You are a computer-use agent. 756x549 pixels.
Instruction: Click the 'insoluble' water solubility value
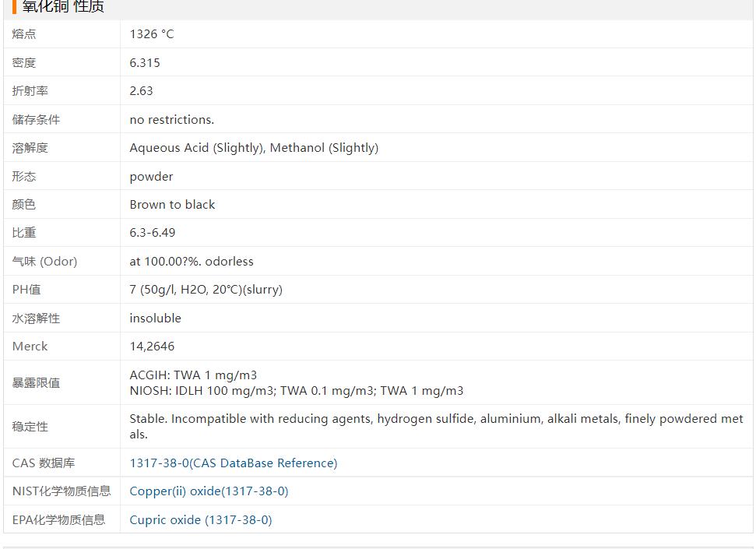(x=155, y=318)
